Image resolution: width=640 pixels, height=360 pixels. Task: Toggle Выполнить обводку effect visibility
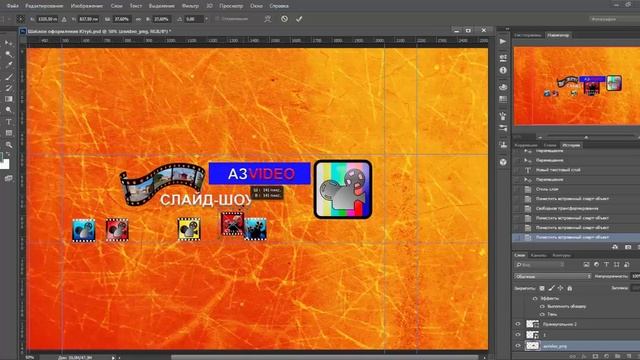(542, 306)
